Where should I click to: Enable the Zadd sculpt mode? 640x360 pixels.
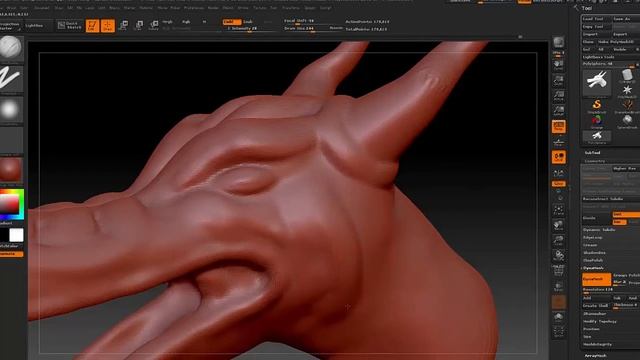coord(232,22)
